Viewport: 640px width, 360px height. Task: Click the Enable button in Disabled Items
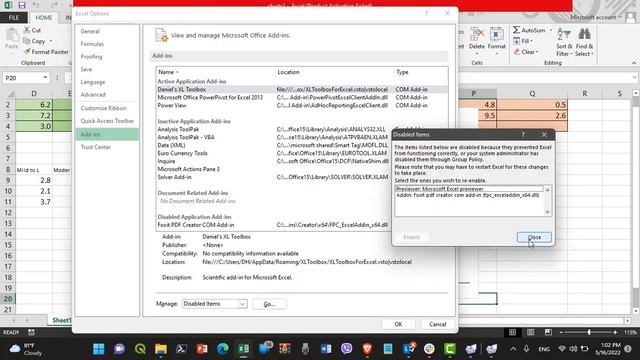[411, 237]
